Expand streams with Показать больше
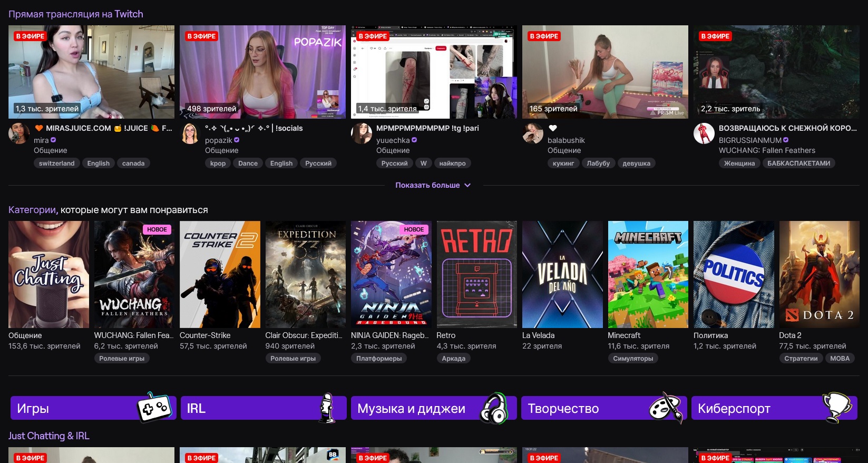 (x=433, y=185)
